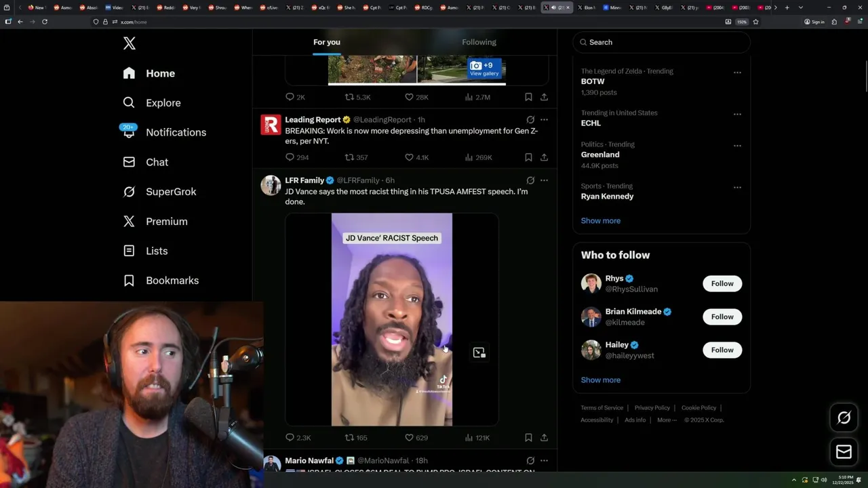Open Lists in the sidebar
This screenshot has height=488, width=868.
click(145, 251)
